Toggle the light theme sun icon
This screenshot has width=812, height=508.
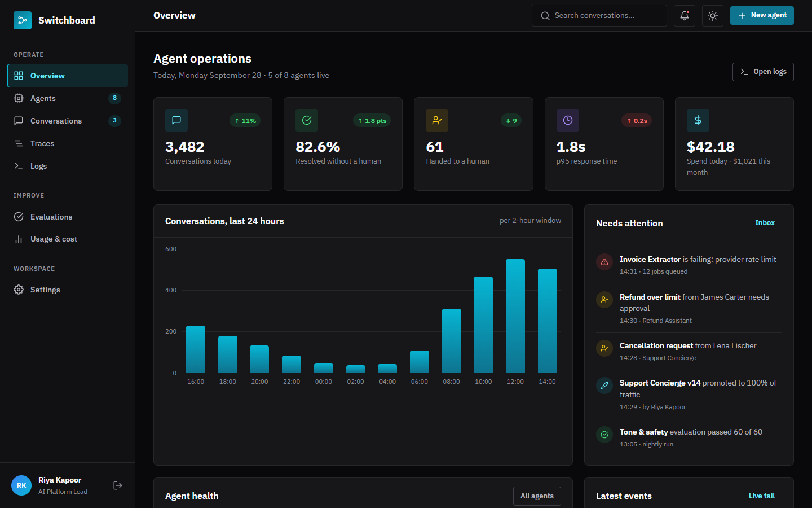point(713,16)
